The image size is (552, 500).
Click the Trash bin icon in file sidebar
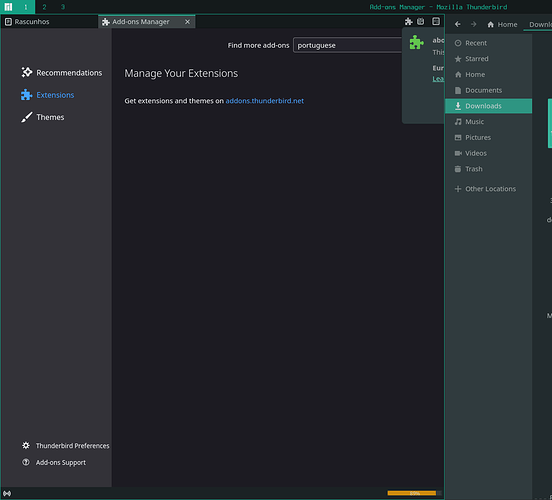[x=458, y=169]
